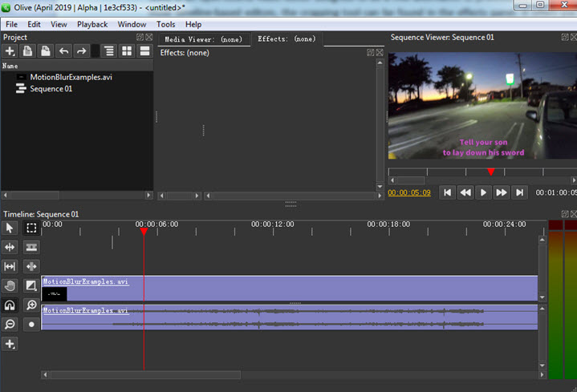Switch to the Media Viewer tab
This screenshot has height=392, width=577.
point(203,38)
